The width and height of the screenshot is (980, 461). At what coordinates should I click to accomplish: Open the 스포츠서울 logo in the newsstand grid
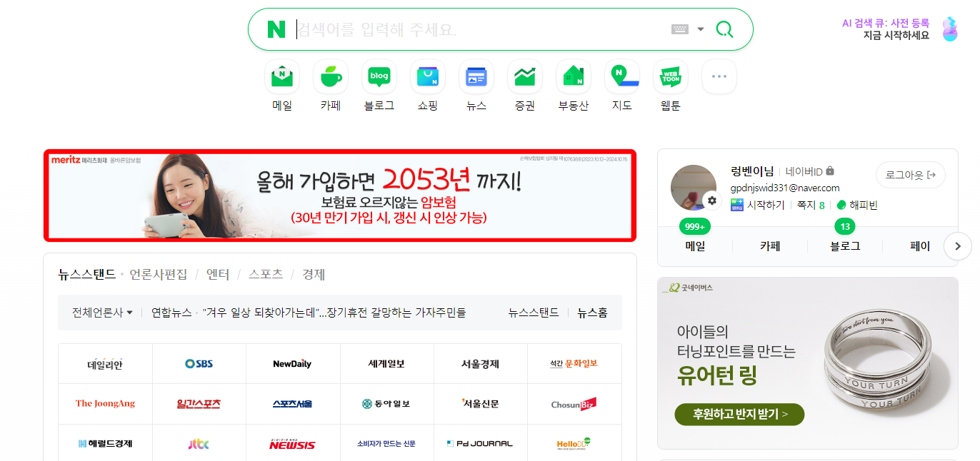point(293,404)
